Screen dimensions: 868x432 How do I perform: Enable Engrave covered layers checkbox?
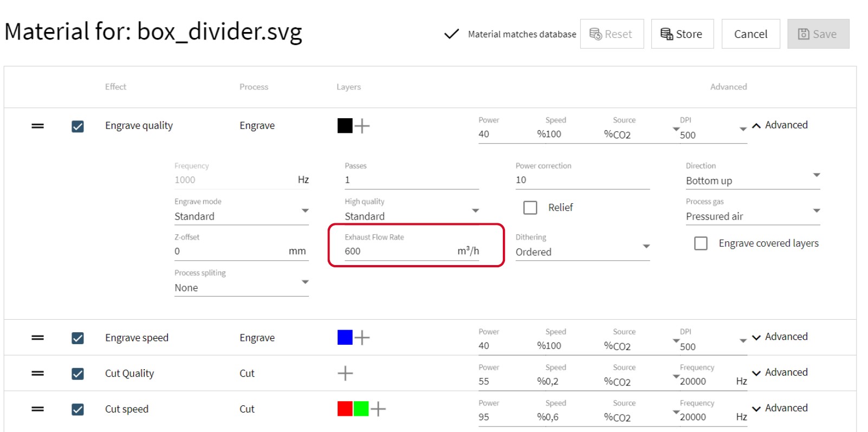point(701,243)
